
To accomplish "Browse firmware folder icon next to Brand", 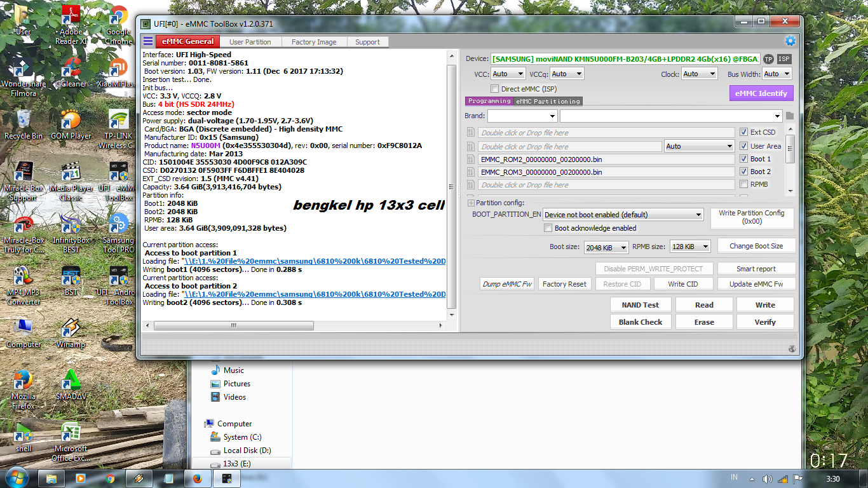I will (x=790, y=116).
